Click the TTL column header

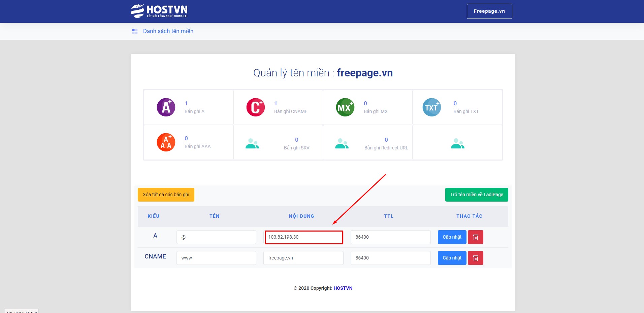pyautogui.click(x=389, y=216)
